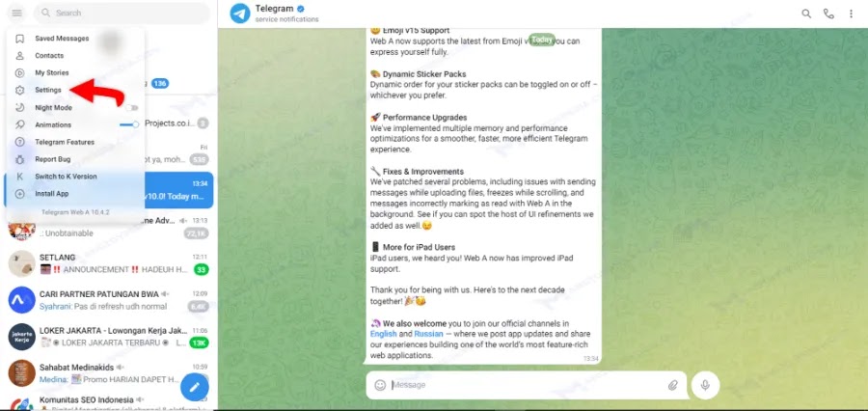Start a call with the phone icon

click(828, 14)
